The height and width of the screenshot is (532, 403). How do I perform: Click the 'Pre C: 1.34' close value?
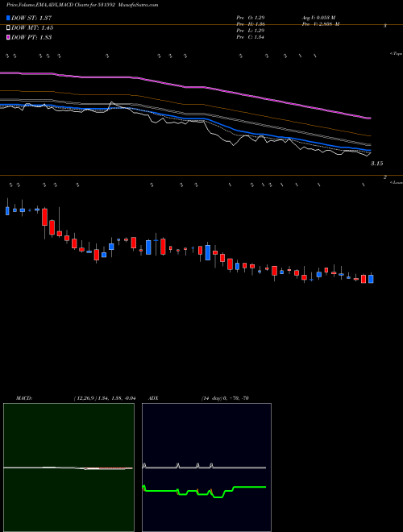(251, 37)
